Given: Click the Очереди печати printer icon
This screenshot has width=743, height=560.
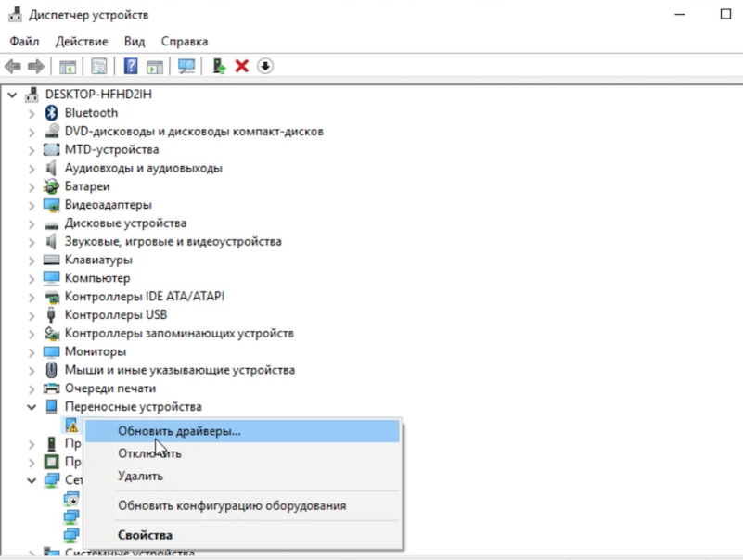Looking at the screenshot, I should pyautogui.click(x=51, y=388).
